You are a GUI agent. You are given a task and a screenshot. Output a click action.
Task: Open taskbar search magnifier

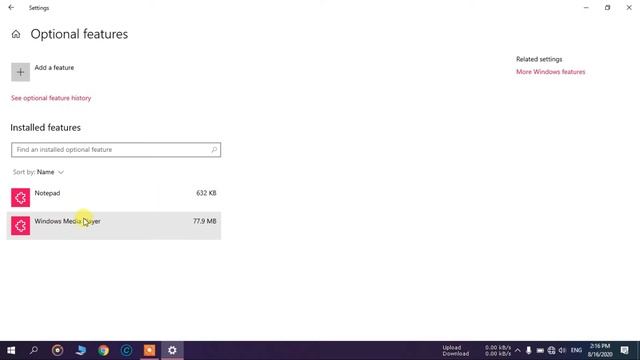pyautogui.click(x=34, y=351)
